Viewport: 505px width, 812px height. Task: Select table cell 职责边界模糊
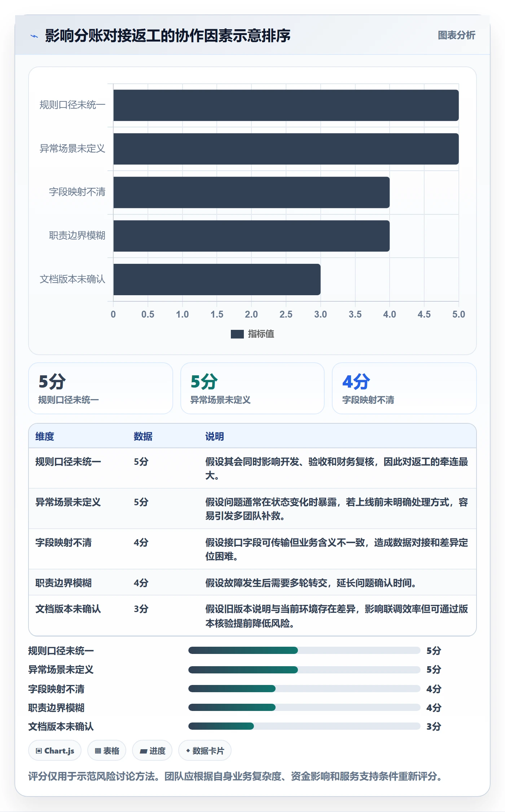[x=63, y=583]
